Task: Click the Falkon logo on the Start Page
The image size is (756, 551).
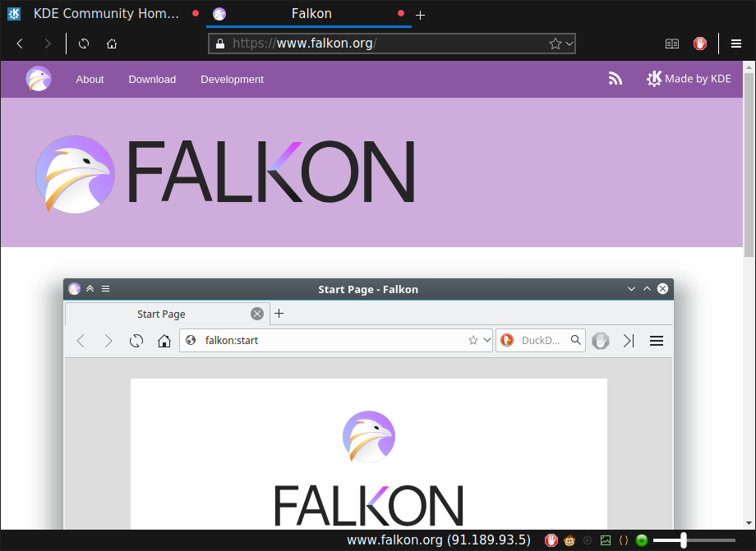Action: (369, 436)
